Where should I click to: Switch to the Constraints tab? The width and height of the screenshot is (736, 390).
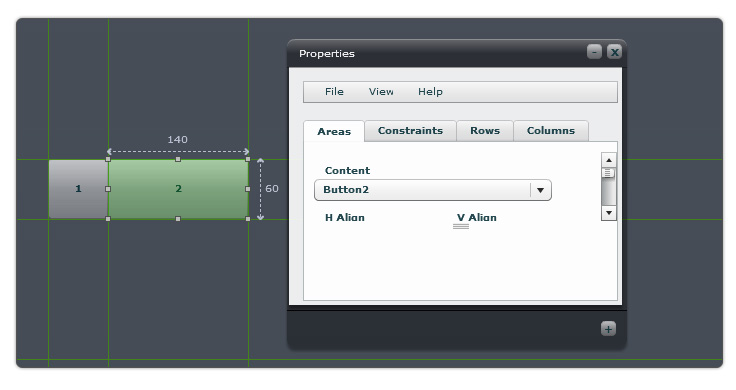(x=410, y=130)
